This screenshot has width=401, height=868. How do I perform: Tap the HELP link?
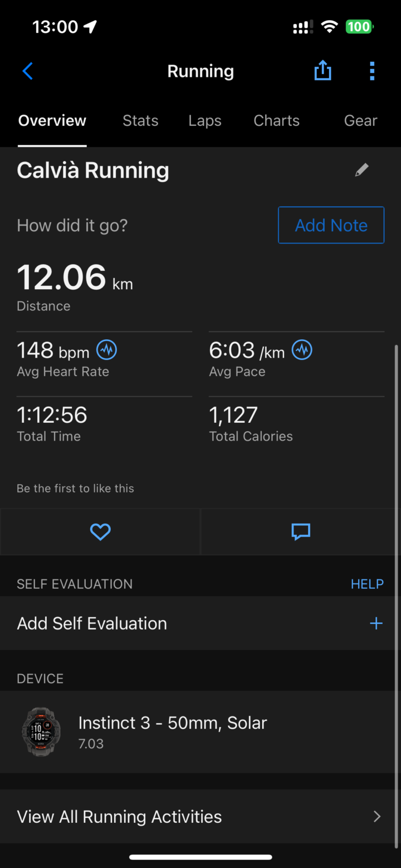coord(367,584)
